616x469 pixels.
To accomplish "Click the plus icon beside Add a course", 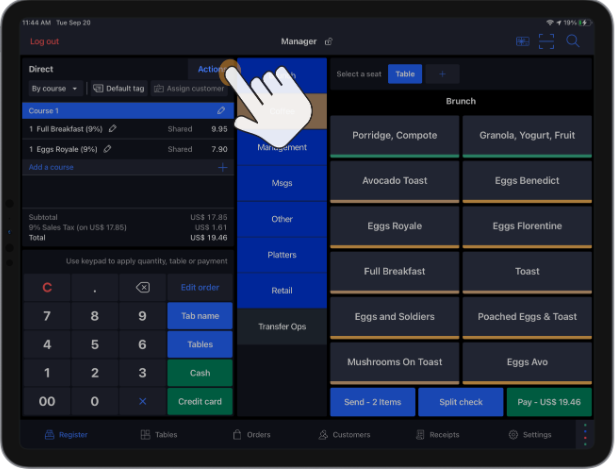I will tap(222, 167).
